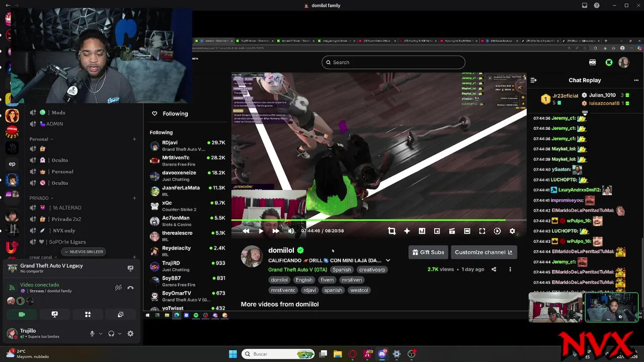Select the creativosrp tag
The image size is (644, 362).
[x=372, y=269]
